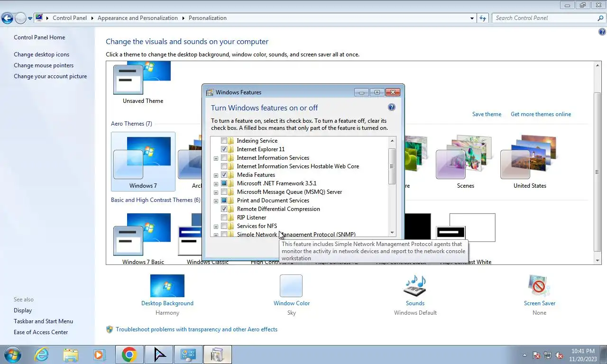This screenshot has width=607, height=364.
Task: Open the Window Color icon
Action: (x=291, y=286)
